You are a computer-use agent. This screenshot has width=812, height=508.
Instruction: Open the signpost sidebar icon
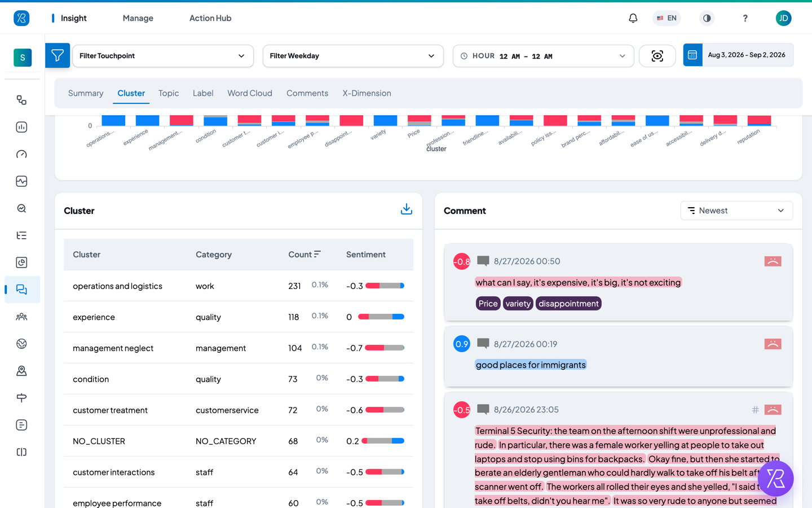[x=21, y=398]
